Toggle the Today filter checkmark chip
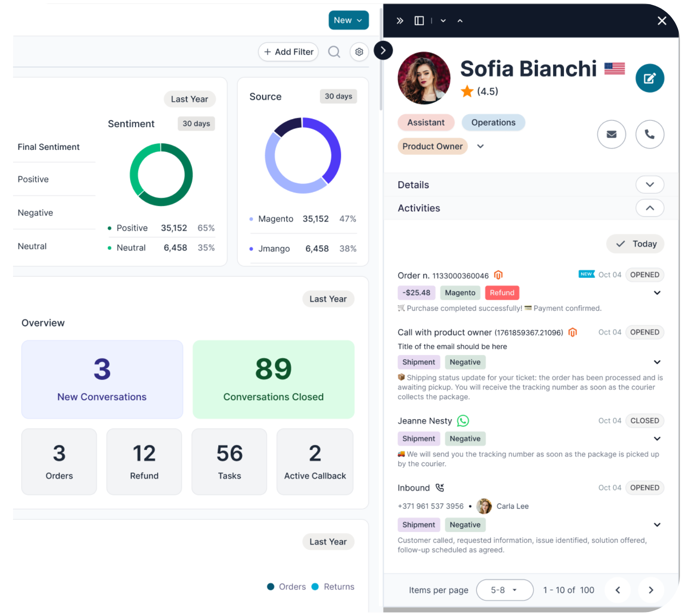Image resolution: width=693 pixels, height=616 pixels. coord(635,244)
